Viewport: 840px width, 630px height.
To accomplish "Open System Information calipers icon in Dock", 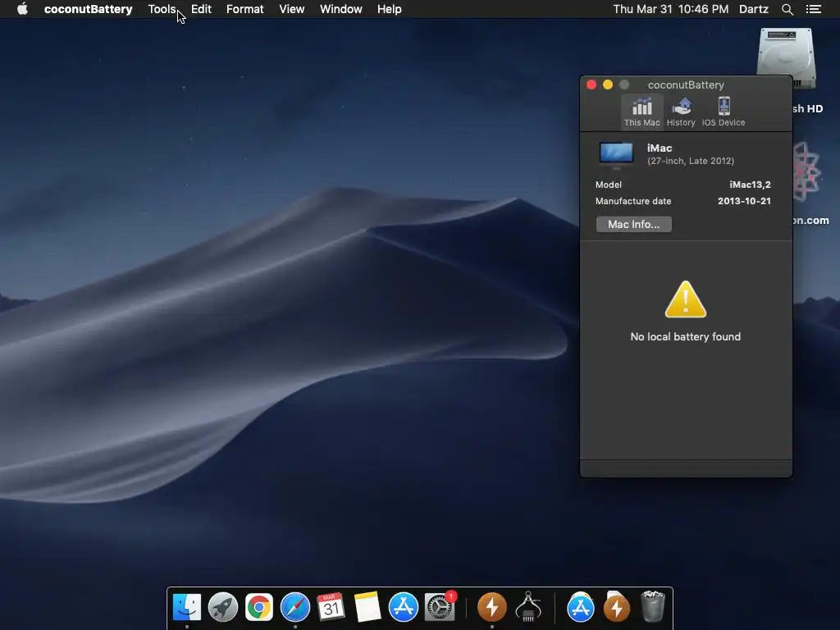I will pos(528,607).
